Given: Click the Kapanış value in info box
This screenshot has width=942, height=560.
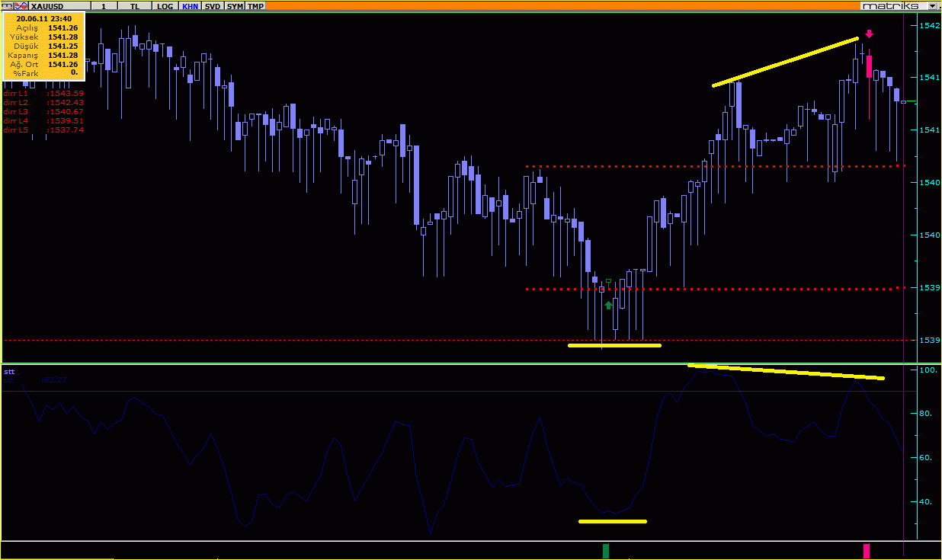Looking at the screenshot, I should 62,55.
